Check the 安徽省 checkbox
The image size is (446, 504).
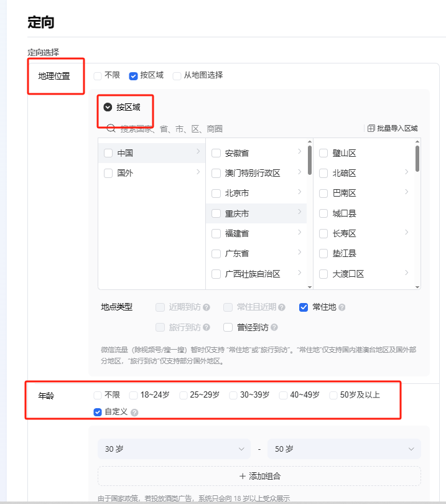(216, 153)
